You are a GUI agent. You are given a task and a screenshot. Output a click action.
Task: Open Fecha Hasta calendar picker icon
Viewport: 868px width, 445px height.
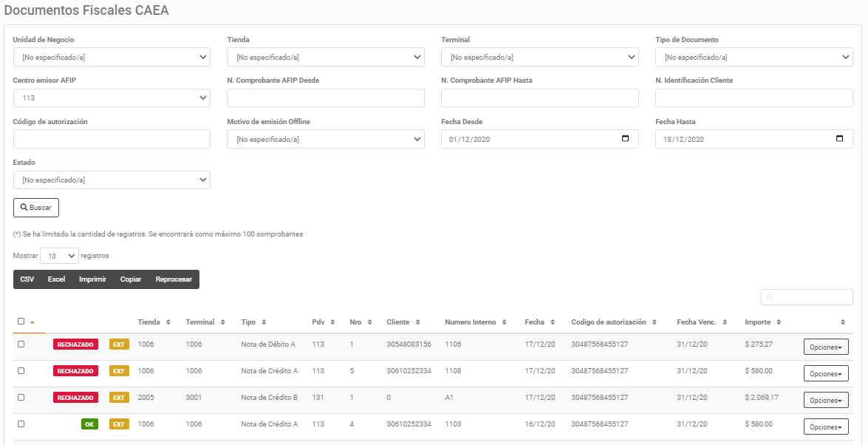pyautogui.click(x=839, y=139)
